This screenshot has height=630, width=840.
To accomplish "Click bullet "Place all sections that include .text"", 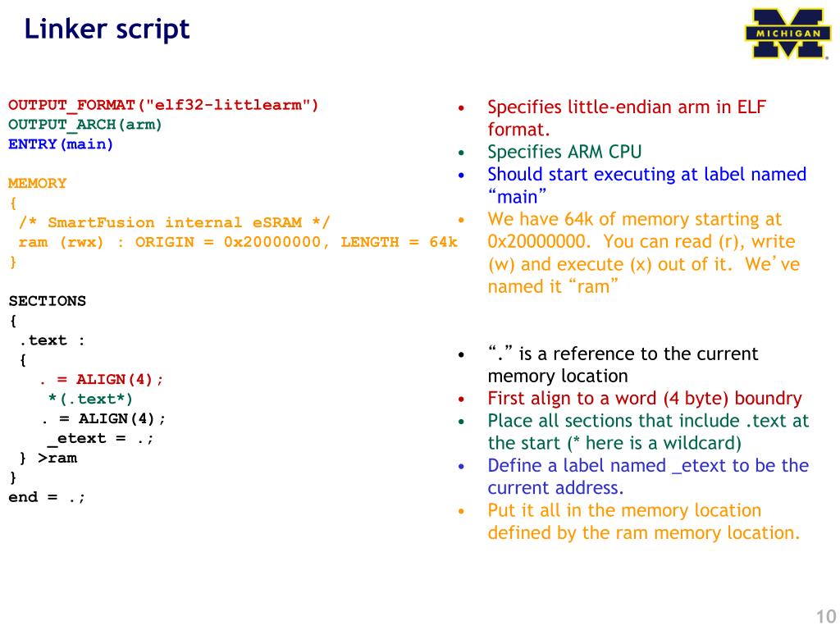I will 648,431.
